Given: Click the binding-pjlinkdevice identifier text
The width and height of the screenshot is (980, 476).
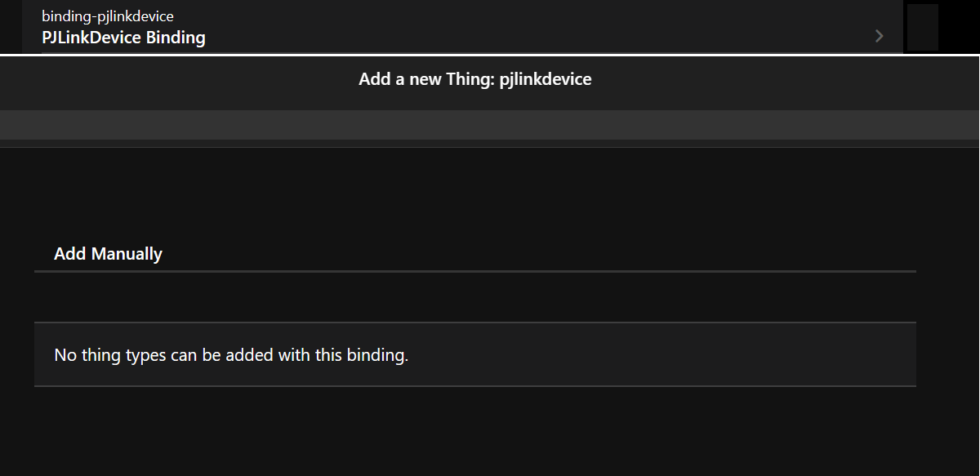Looking at the screenshot, I should pos(108,16).
